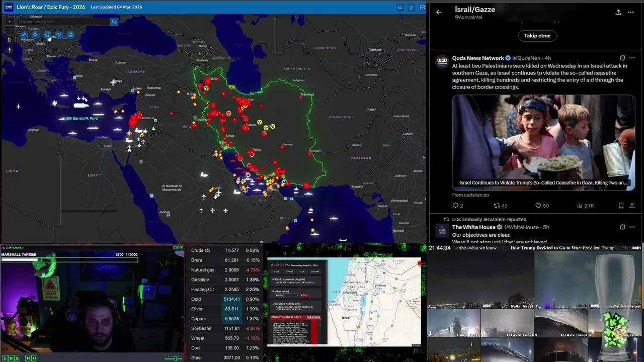Click the red circle button on Israel map
Viewport: 644px width, 362px height.
click(x=420, y=263)
